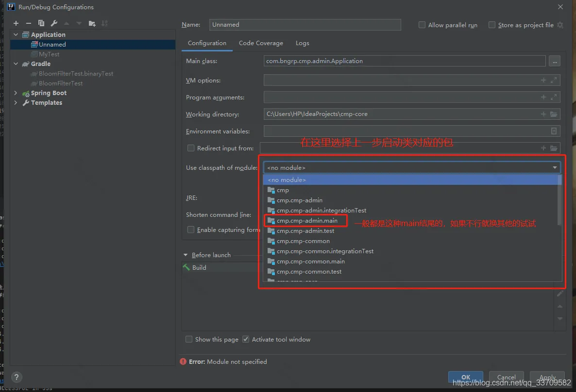Screen dimensions: 576x392
Task: Uncheck Activate tool window checkbox
Action: click(x=246, y=339)
